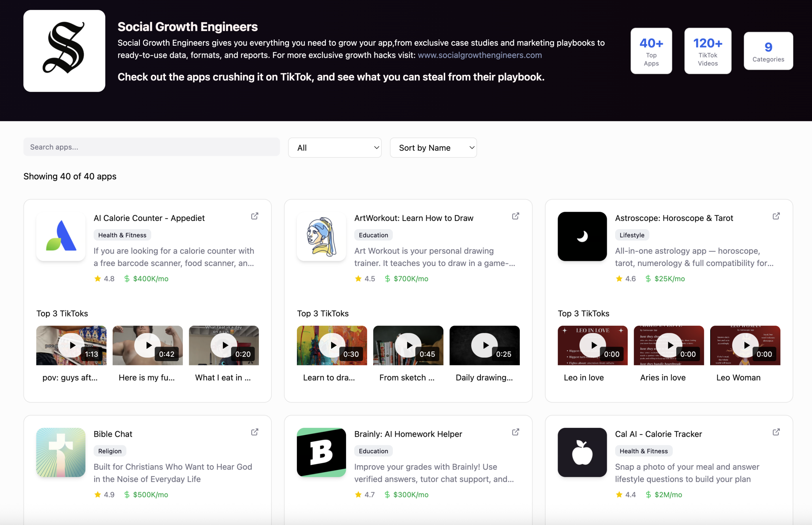Open external link icon for Astroscope
The image size is (812, 525).
776,216
